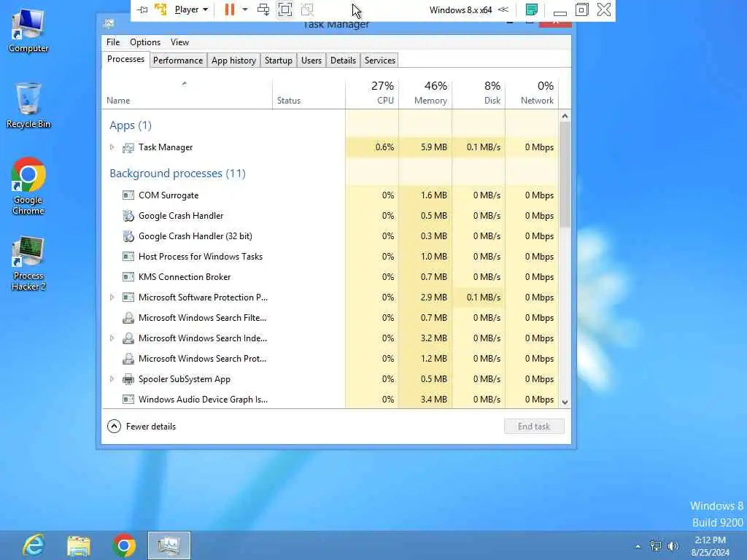Viewport: 747px width, 560px height.
Task: Expand the Microsoft Software Protection P... row
Action: (x=112, y=297)
